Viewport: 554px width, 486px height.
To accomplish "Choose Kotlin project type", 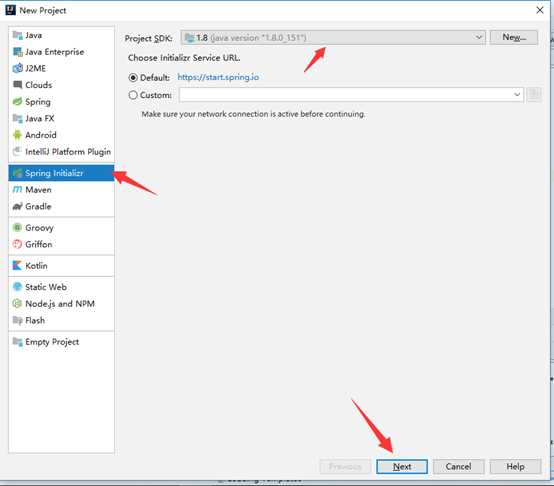I will (61, 266).
